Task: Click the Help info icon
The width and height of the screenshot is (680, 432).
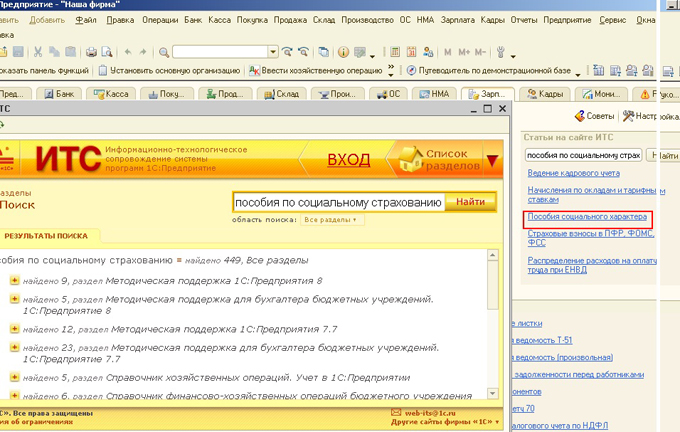Action: click(x=343, y=52)
